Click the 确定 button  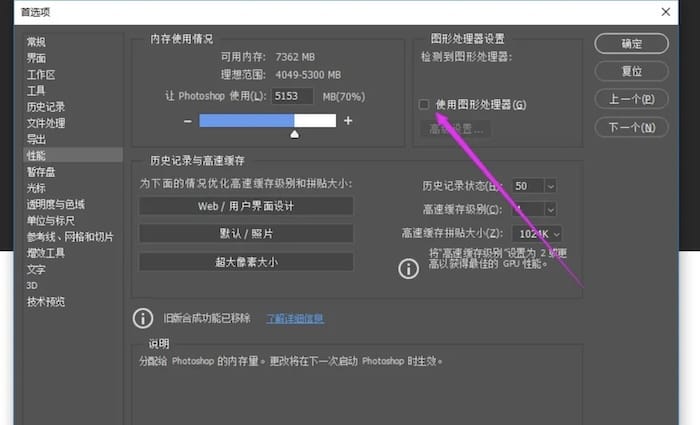point(631,44)
